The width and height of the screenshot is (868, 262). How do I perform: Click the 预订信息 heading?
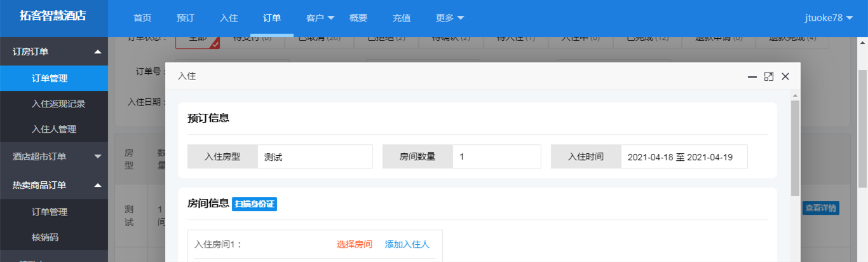click(208, 118)
